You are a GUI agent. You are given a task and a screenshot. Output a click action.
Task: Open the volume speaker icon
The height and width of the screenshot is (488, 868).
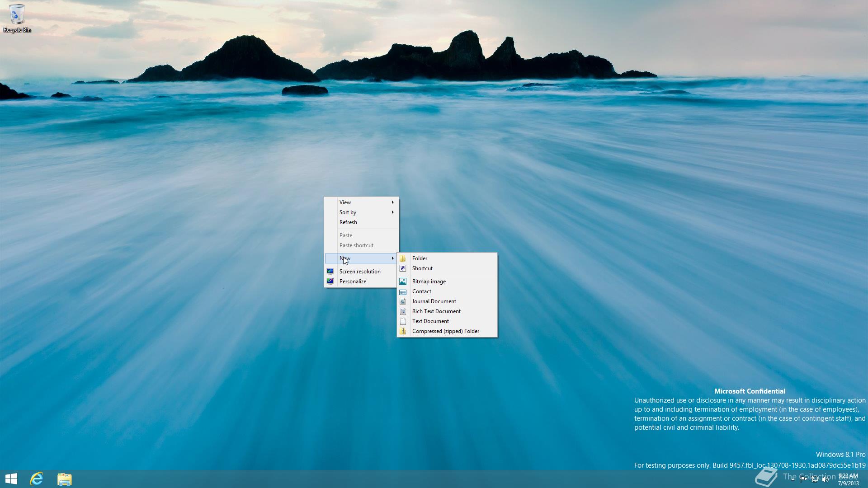826,479
